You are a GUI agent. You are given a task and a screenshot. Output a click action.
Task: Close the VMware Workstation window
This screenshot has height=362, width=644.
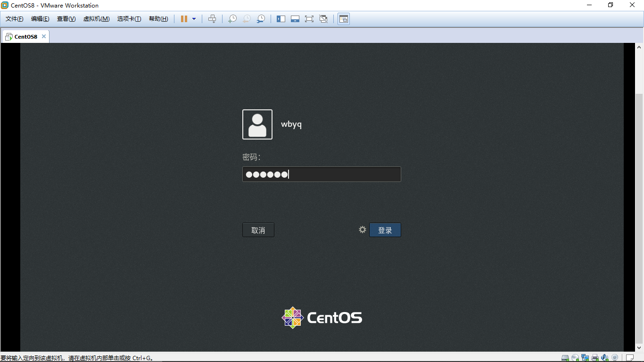click(x=633, y=5)
